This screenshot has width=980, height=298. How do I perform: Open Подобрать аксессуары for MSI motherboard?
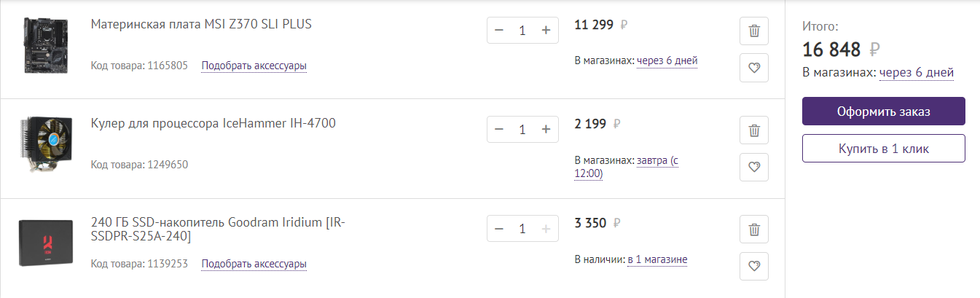click(x=254, y=66)
